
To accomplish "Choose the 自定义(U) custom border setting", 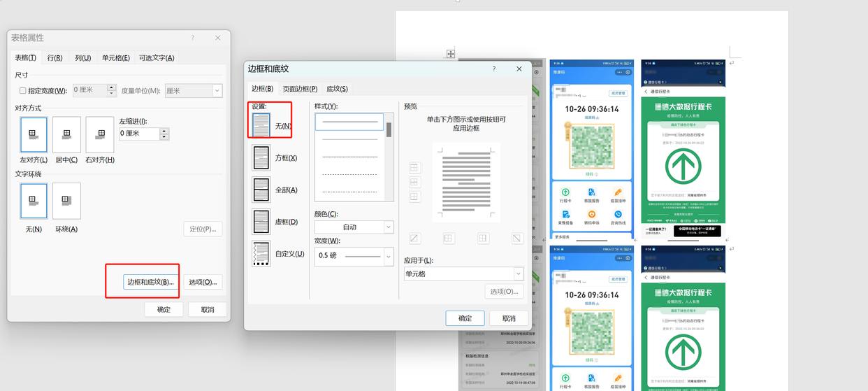I will coord(261,253).
